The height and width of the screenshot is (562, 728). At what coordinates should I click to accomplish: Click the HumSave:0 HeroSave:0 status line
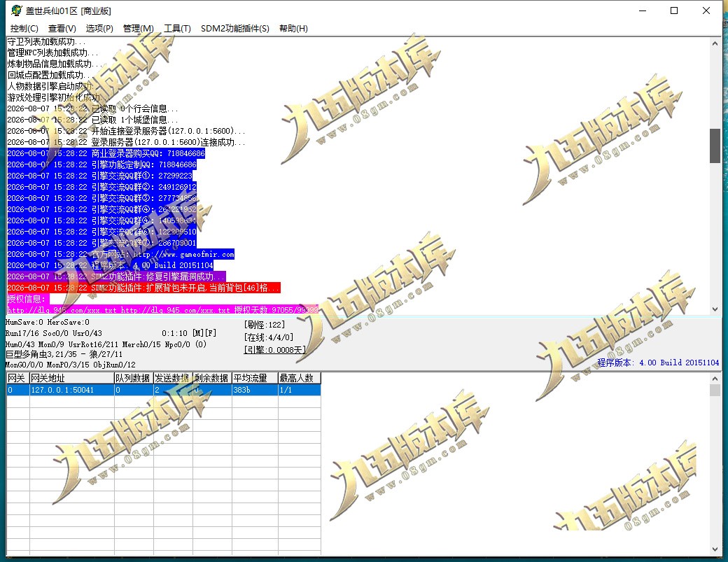click(48, 322)
